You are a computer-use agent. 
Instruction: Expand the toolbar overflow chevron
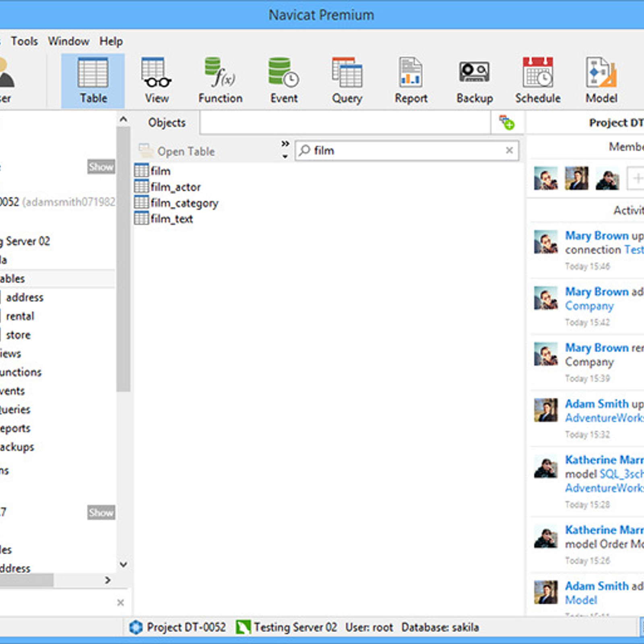click(285, 144)
